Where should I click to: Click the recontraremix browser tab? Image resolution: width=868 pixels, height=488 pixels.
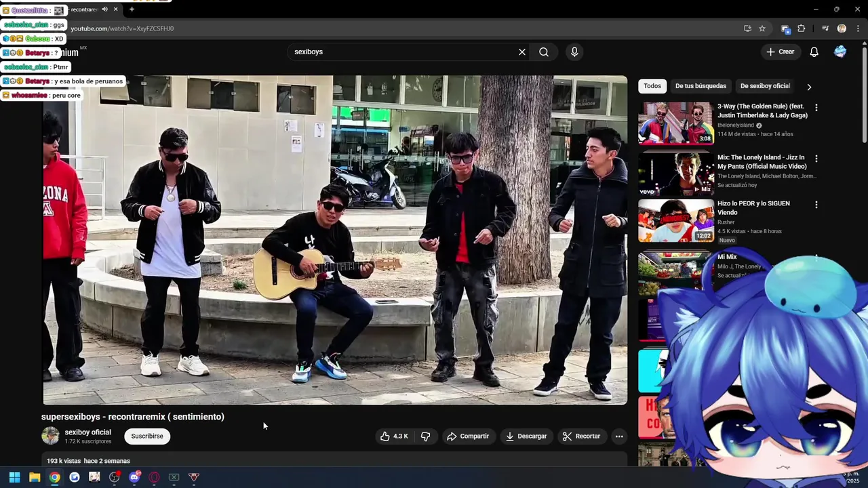(x=84, y=9)
